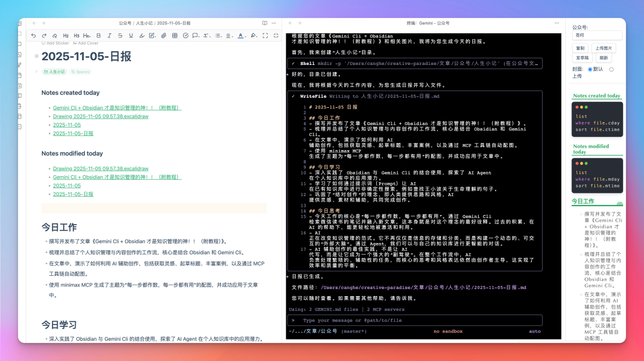
Task: Enter fullscreen editor mode
Action: click(265, 36)
